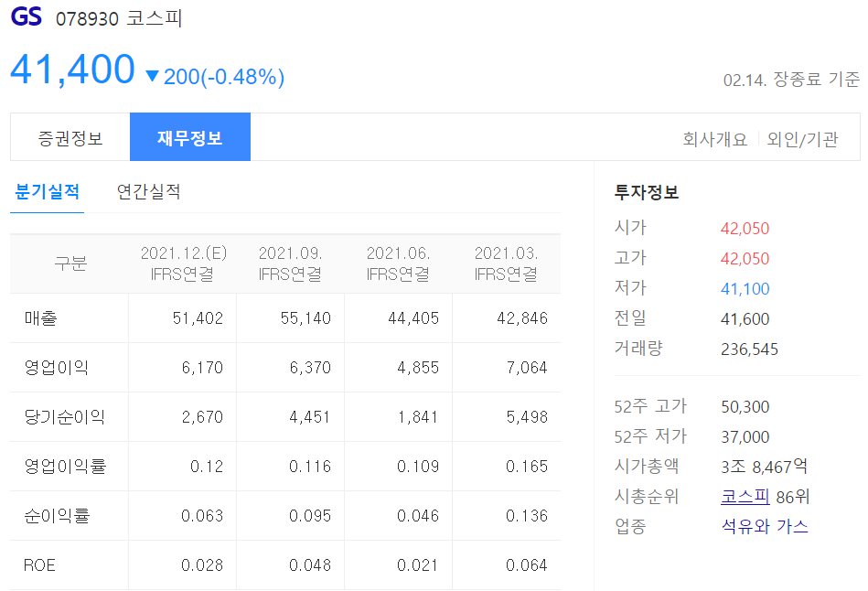The height and width of the screenshot is (591, 868).
Task: Click the 52주 저가 value 37,000
Action: 745,437
